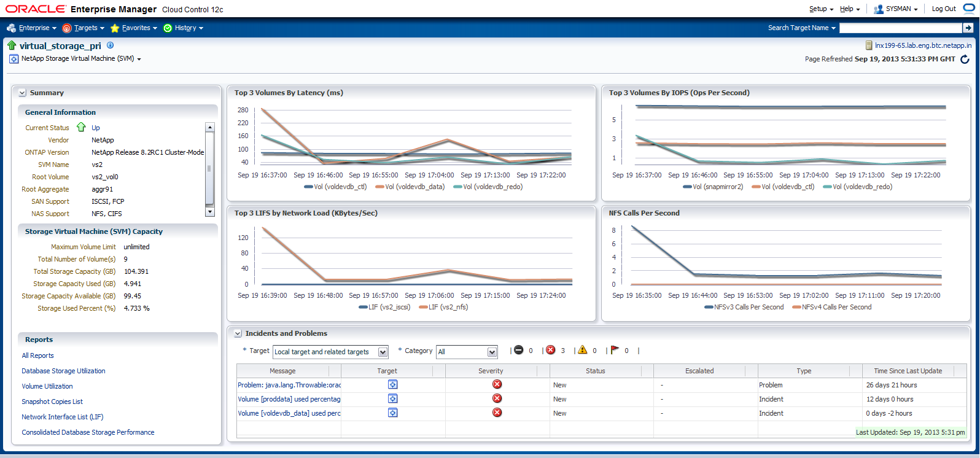Click the fatal severity black circle icon
The width and height of the screenshot is (980, 458).
(519, 351)
